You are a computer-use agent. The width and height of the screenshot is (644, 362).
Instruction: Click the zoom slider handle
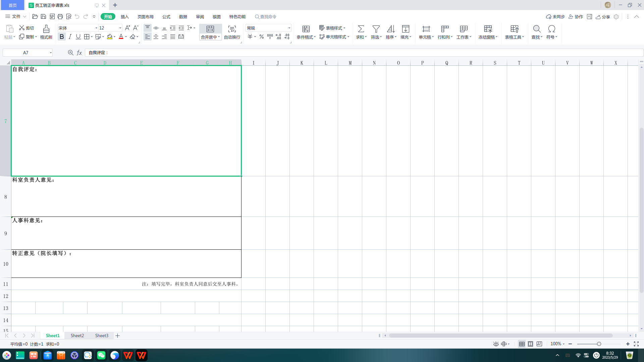(599, 344)
